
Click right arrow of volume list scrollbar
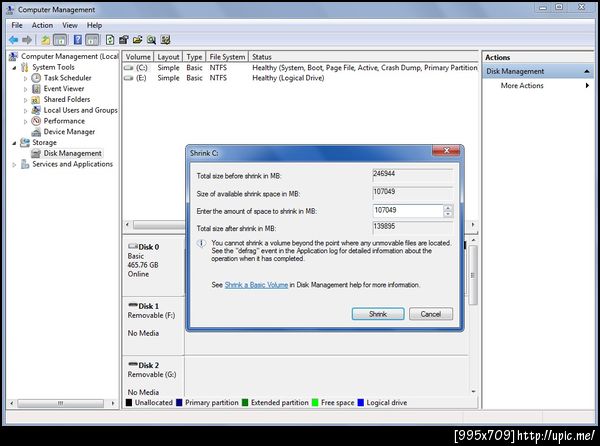[473, 225]
